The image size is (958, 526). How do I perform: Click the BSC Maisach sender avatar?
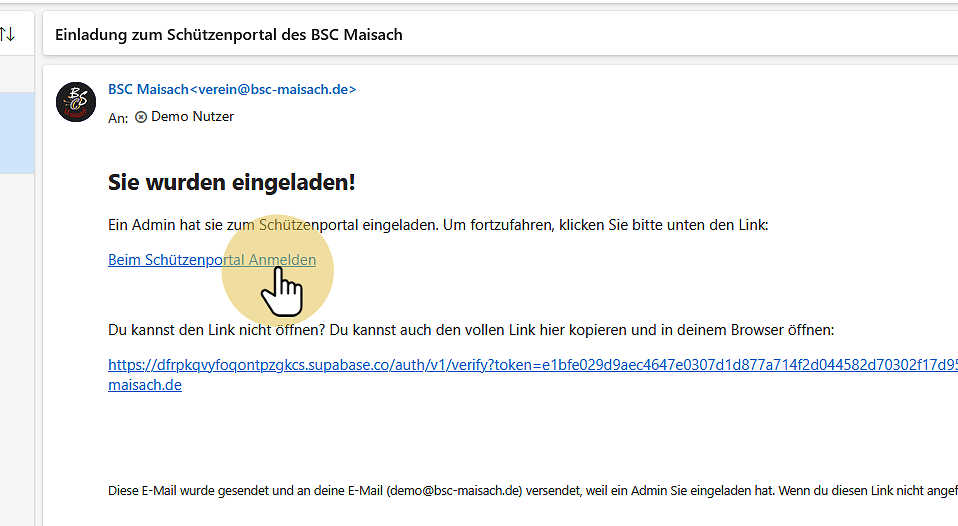coord(76,102)
